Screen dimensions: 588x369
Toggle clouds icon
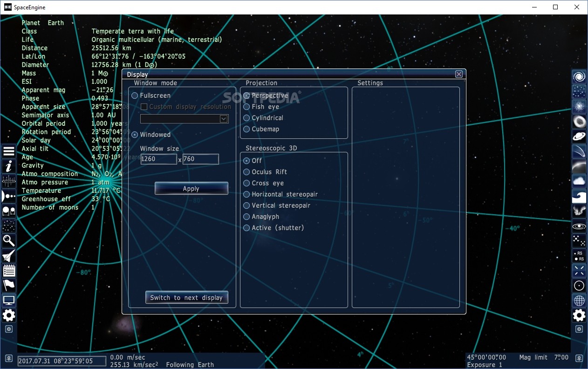point(579,181)
